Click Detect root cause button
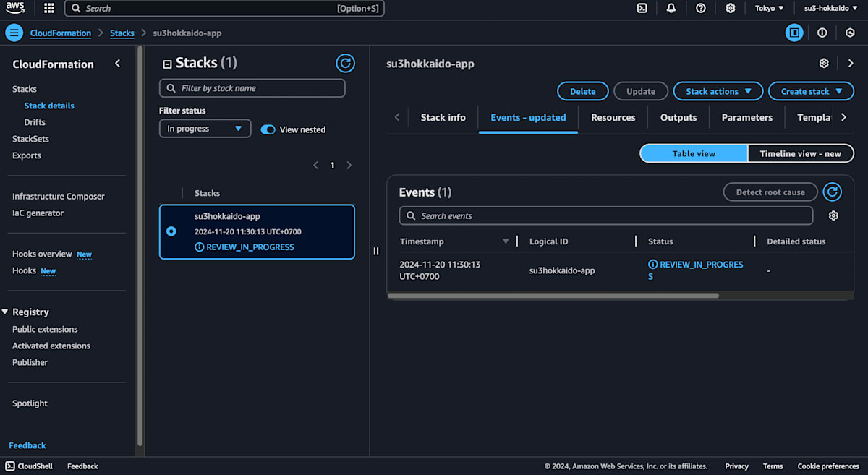Image resolution: width=868 pixels, height=475 pixels. coord(770,192)
